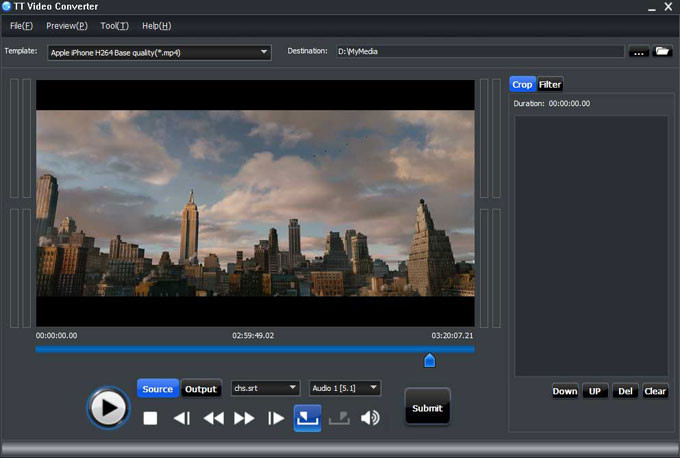The width and height of the screenshot is (680, 458).
Task: Set the crop start mark-in point
Action: pos(307,418)
